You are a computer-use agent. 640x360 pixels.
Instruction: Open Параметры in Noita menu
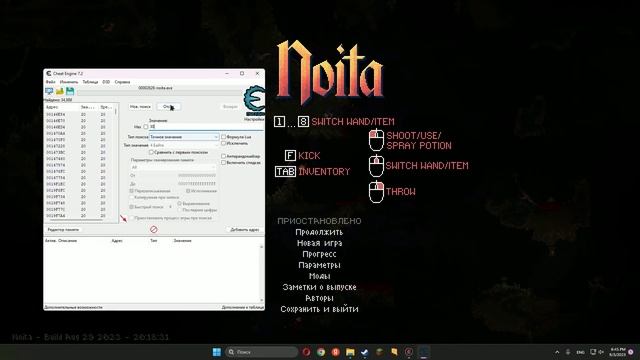point(319,265)
